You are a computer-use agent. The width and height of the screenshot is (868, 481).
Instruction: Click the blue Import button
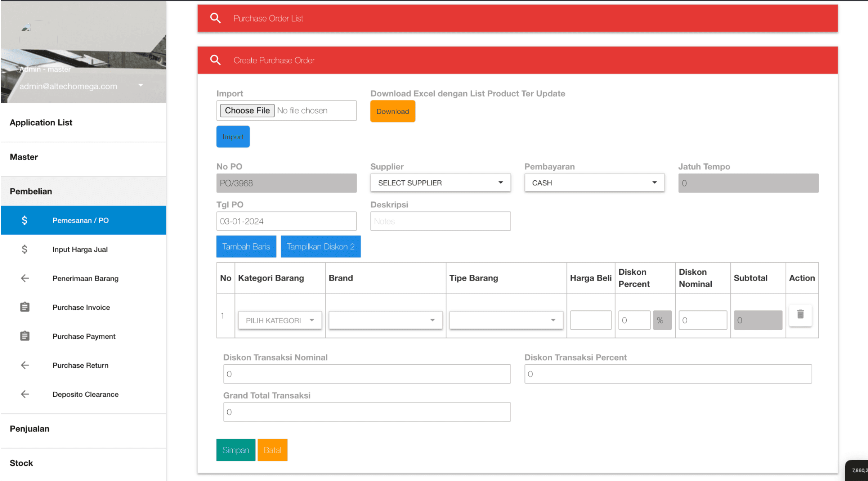click(x=233, y=136)
